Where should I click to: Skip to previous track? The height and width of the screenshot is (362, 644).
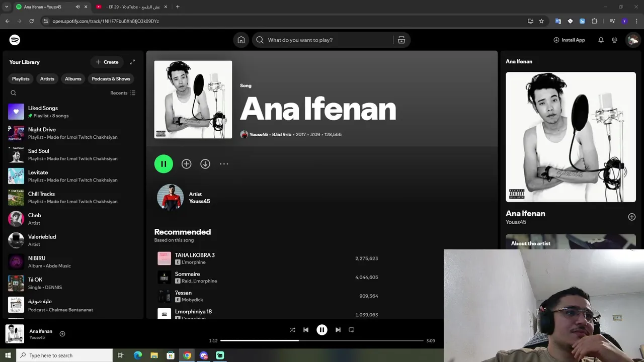point(306,330)
